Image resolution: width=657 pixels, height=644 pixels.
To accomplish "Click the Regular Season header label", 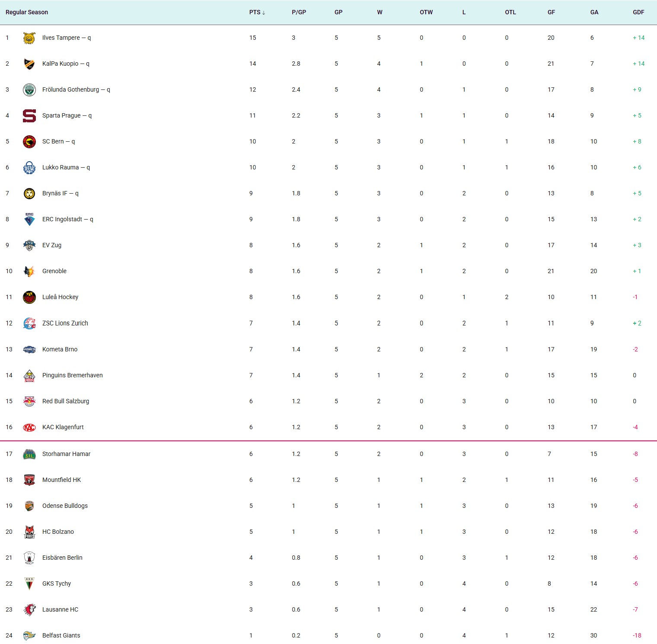I will point(27,13).
